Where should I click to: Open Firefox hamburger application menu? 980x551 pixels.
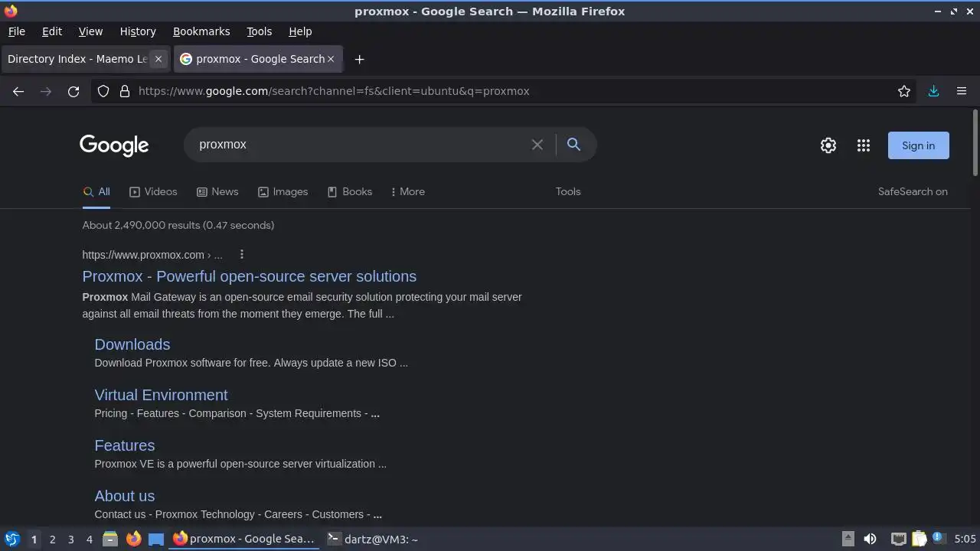coord(962,91)
